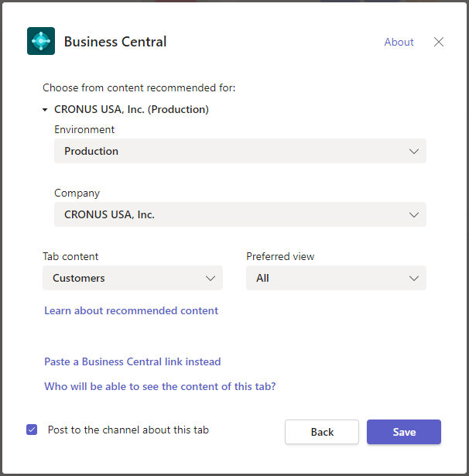Click the Tab content field label
Image resolution: width=469 pixels, height=476 pixels.
(70, 256)
